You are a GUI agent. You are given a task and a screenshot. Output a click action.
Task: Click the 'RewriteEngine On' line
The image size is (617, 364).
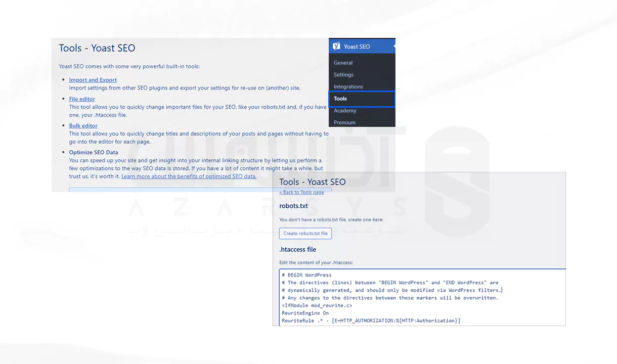pyautogui.click(x=305, y=313)
